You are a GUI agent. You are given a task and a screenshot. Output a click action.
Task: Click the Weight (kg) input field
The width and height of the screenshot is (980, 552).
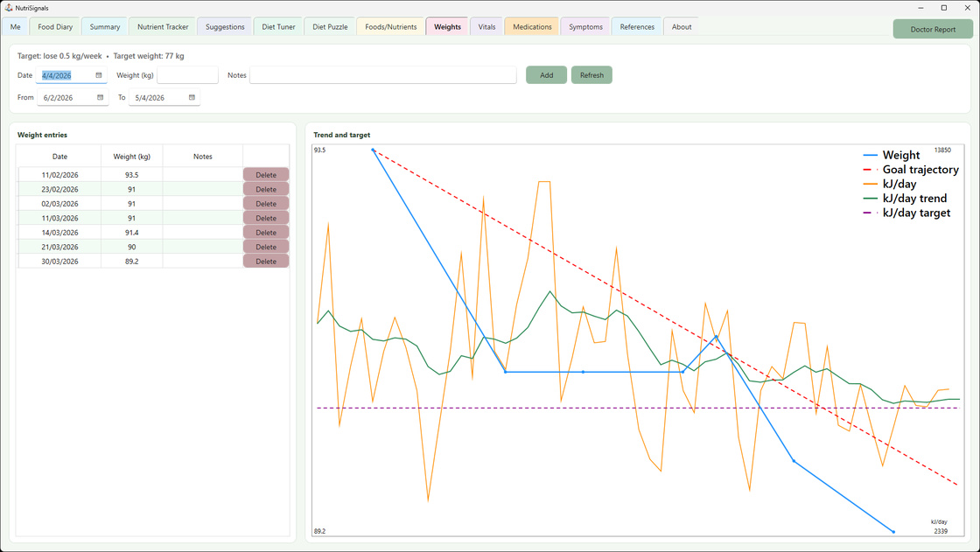coord(189,75)
